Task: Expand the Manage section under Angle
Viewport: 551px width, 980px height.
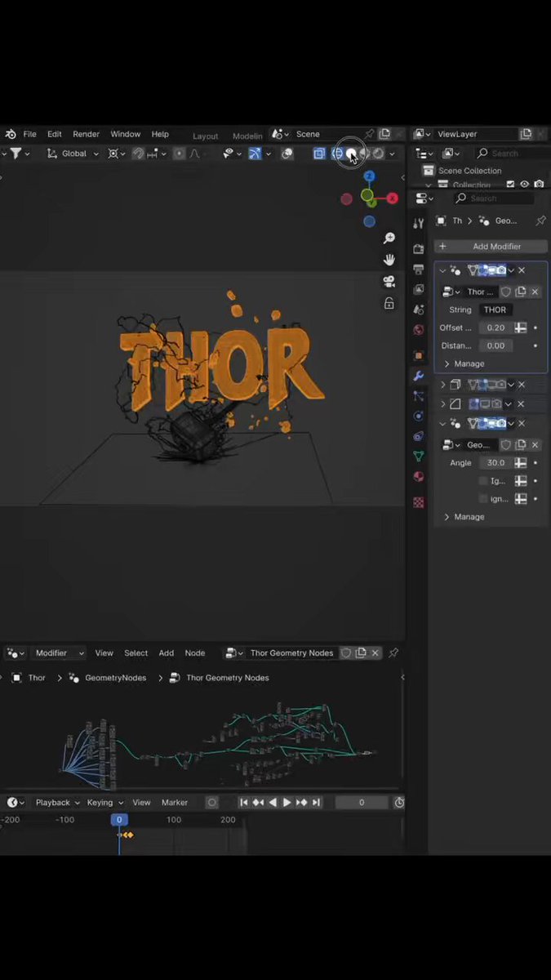Action: coord(464,517)
